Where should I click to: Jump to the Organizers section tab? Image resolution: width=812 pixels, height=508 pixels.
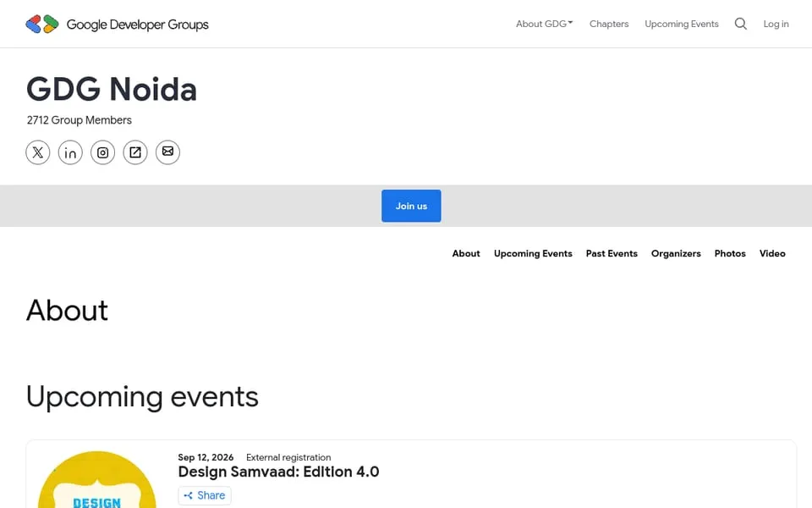(676, 253)
